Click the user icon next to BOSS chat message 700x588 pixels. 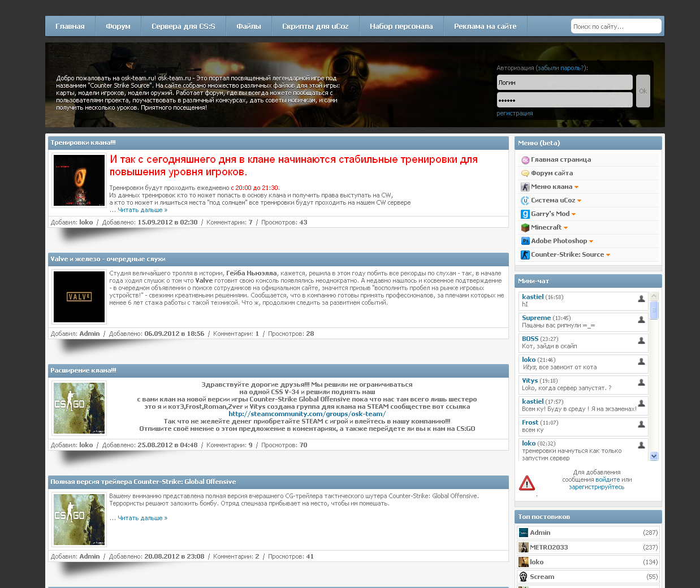(x=641, y=341)
